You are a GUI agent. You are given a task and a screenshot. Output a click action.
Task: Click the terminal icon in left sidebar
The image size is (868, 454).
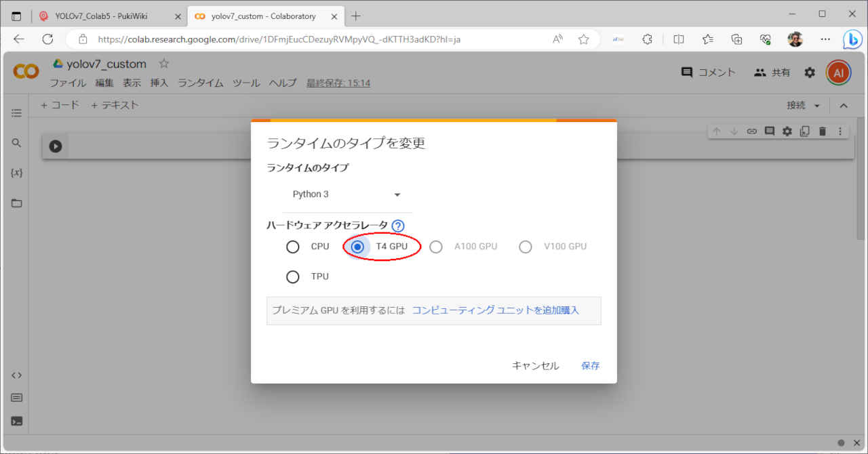pos(17,421)
